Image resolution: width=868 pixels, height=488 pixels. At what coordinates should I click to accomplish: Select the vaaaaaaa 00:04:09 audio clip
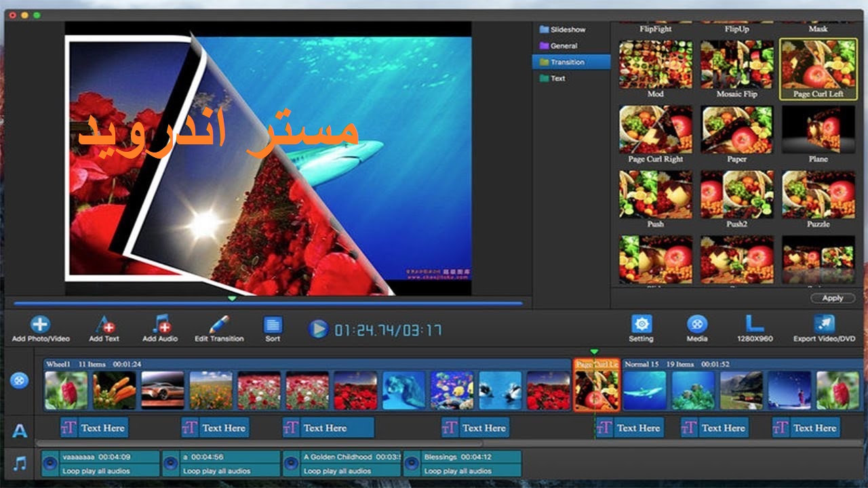point(100,464)
